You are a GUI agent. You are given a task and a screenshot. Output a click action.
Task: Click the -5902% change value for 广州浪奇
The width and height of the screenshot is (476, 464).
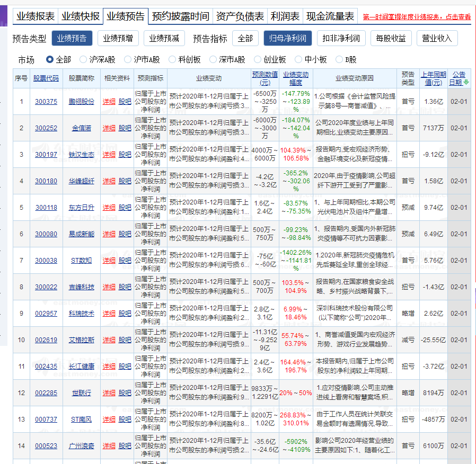click(x=296, y=442)
